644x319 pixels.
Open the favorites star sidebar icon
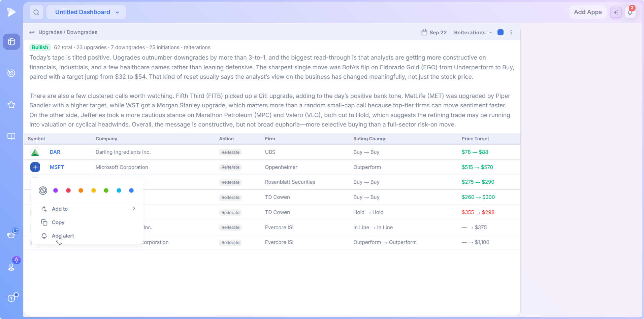tap(11, 105)
